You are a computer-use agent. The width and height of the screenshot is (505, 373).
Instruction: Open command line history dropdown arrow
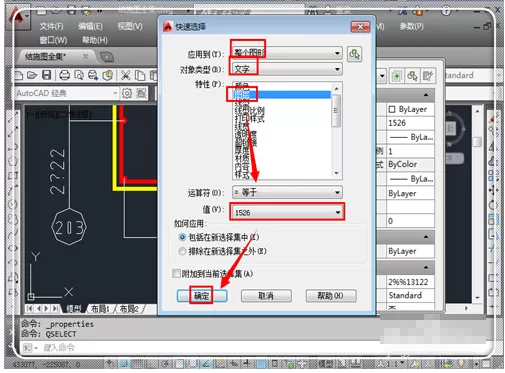[36, 348]
